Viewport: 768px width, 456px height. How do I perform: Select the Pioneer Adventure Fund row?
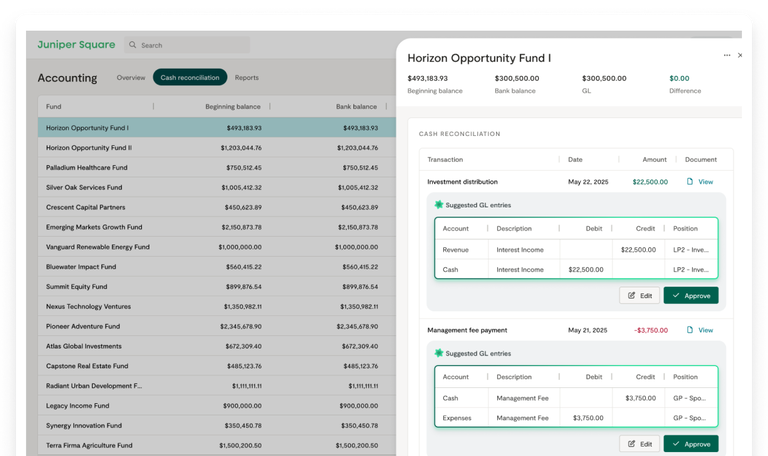coord(216,326)
